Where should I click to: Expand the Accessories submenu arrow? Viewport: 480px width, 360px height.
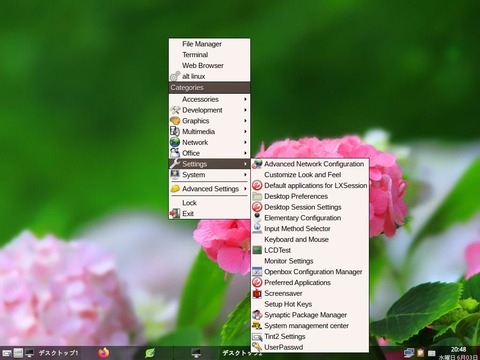245,99
